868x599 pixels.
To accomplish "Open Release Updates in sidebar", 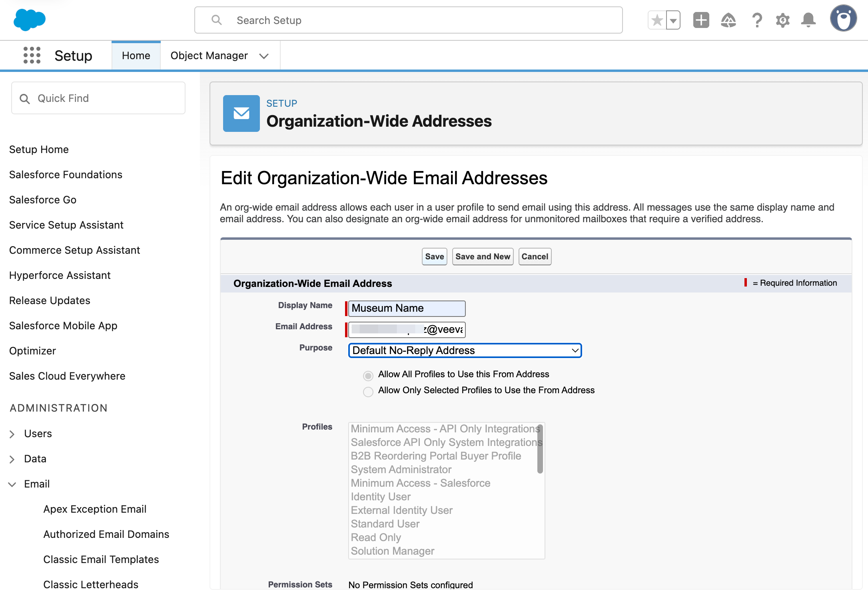I will tap(50, 300).
